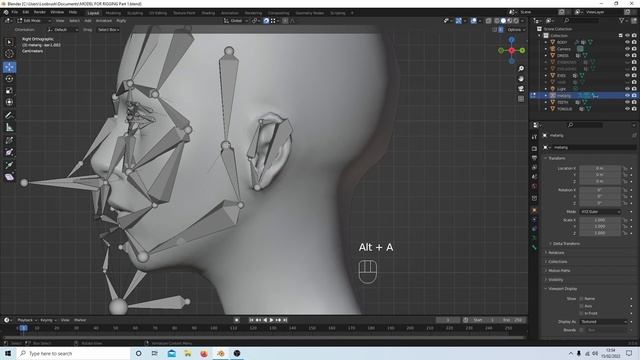Click the Windows taskbar search box

coord(74,353)
